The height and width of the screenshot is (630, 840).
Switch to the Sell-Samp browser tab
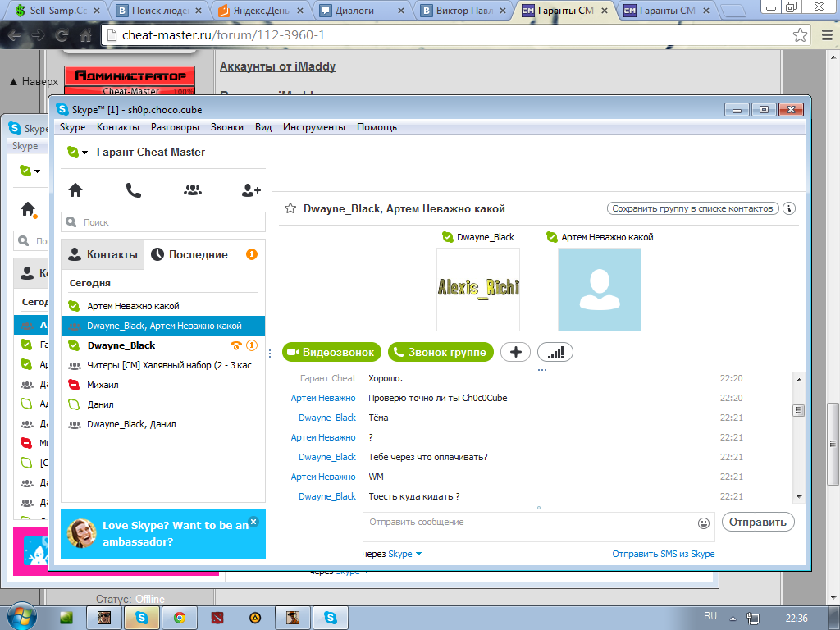point(57,10)
